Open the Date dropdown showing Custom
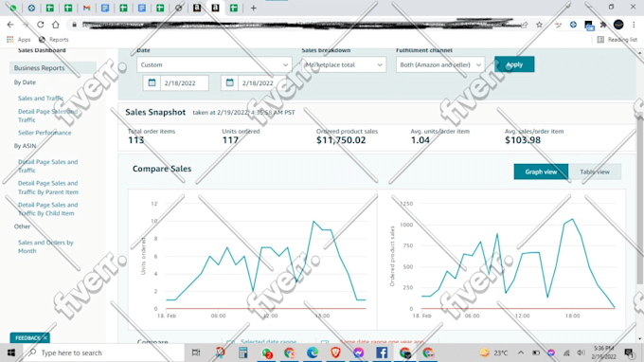Viewport: 644px width, 362px height. 214,65
